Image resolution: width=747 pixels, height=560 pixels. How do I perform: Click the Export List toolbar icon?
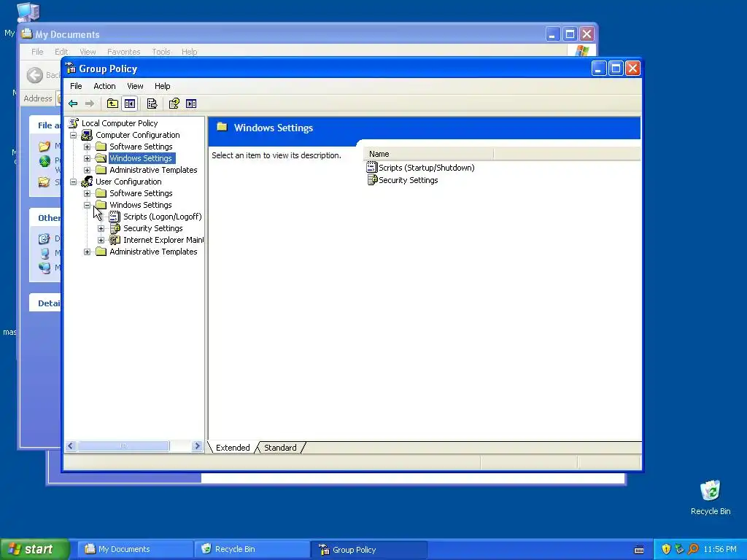152,104
